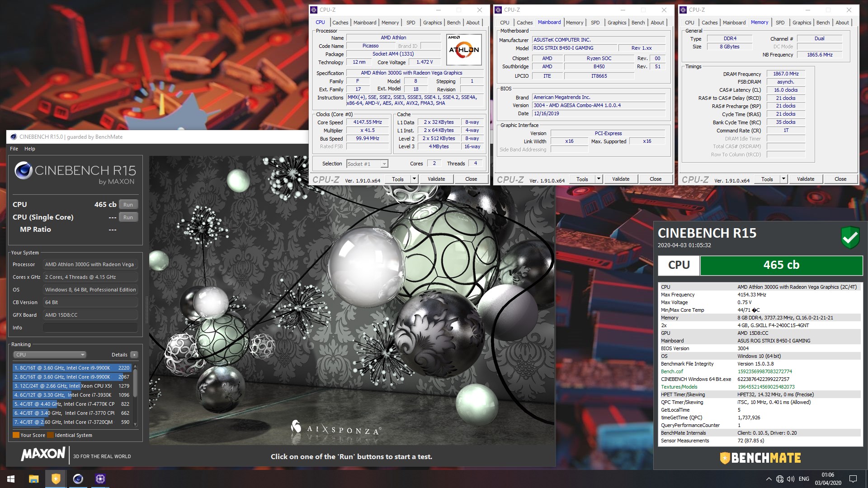The image size is (868, 488).
Task: Run the Cinebench CPU test
Action: (128, 205)
